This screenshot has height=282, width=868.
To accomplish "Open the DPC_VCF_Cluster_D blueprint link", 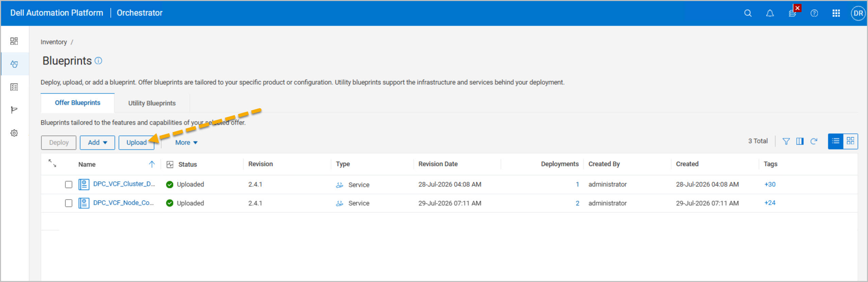I will (x=124, y=184).
